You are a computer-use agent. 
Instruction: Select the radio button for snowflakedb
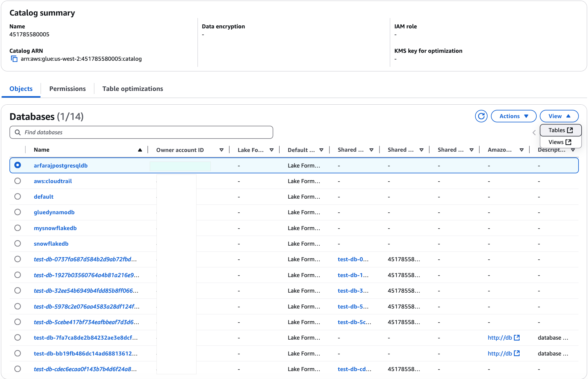click(17, 243)
